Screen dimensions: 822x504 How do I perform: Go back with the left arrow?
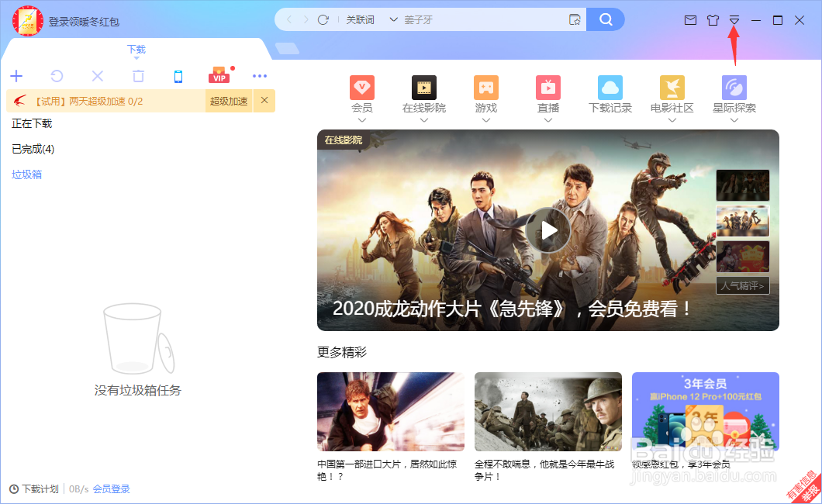(289, 20)
